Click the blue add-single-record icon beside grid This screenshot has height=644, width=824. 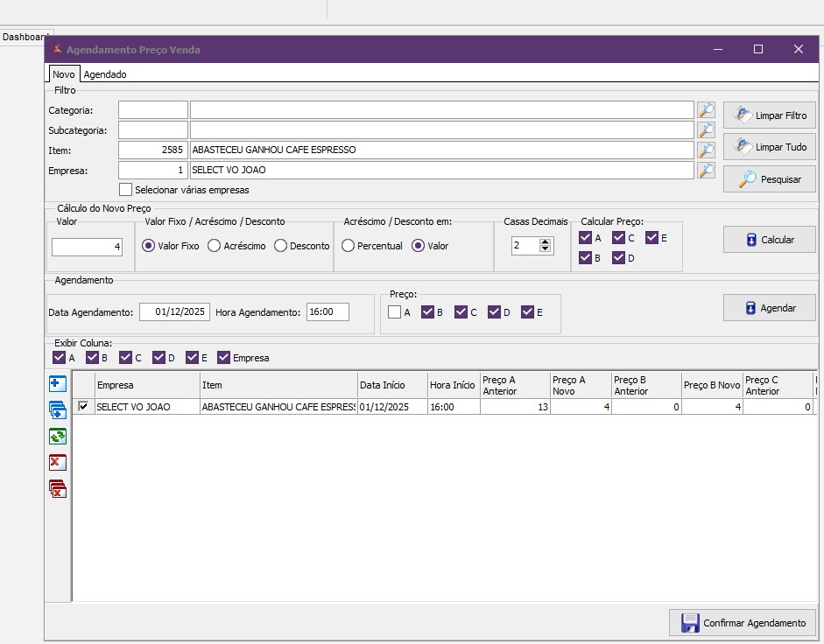[58, 384]
